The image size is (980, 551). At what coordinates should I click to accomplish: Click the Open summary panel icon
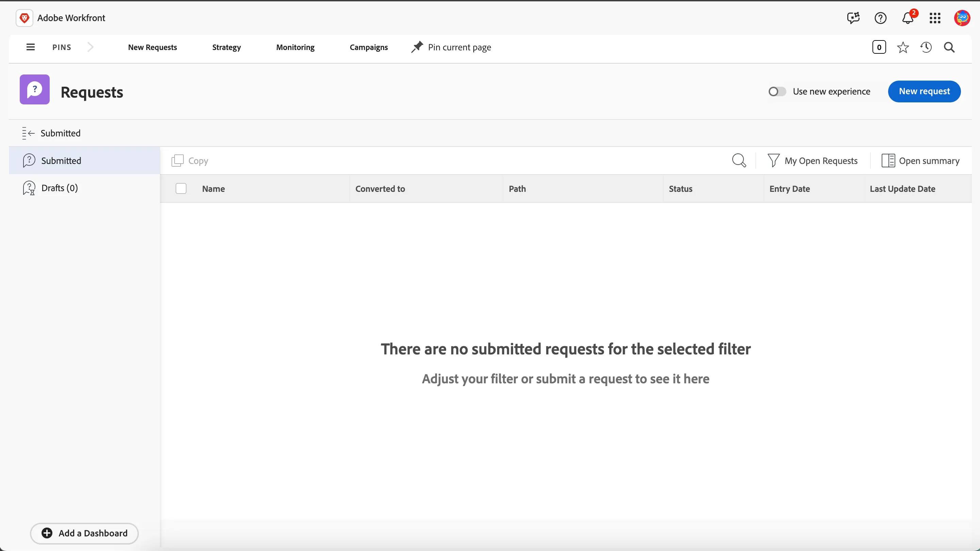tap(888, 161)
